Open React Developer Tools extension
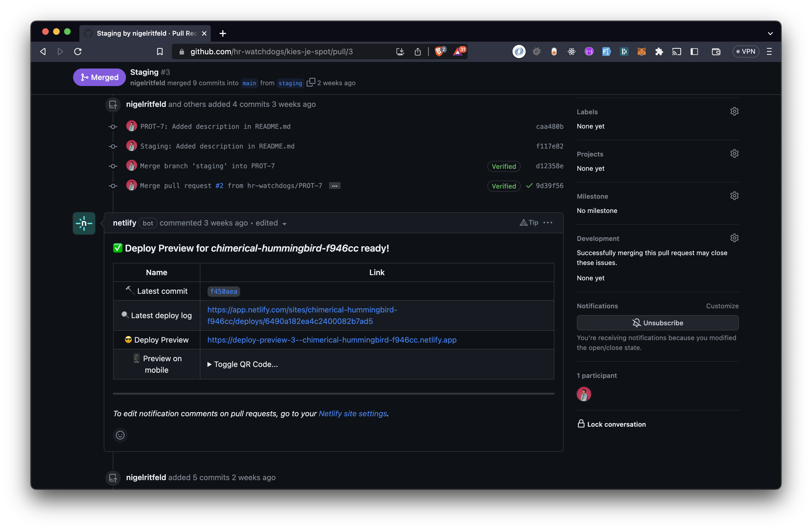 (x=571, y=52)
